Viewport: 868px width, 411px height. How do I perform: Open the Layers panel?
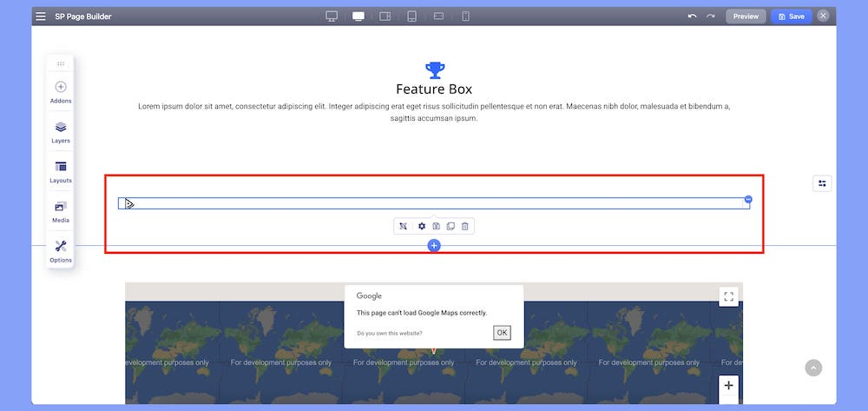pyautogui.click(x=61, y=131)
